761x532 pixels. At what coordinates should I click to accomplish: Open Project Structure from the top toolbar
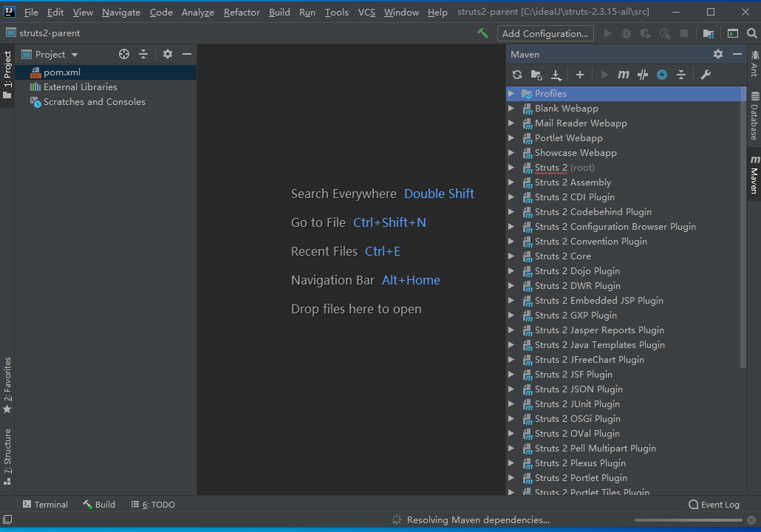point(709,33)
